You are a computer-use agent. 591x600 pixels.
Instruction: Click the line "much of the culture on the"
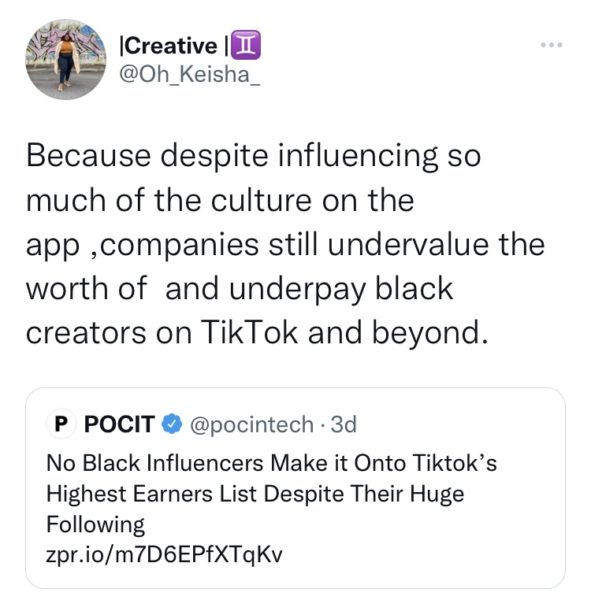(x=220, y=201)
